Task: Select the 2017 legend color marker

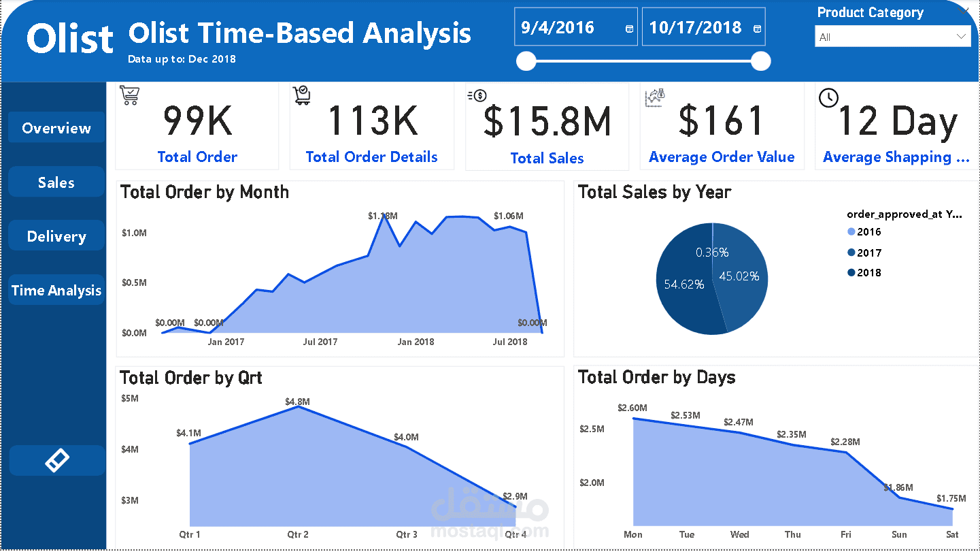Action: [851, 253]
